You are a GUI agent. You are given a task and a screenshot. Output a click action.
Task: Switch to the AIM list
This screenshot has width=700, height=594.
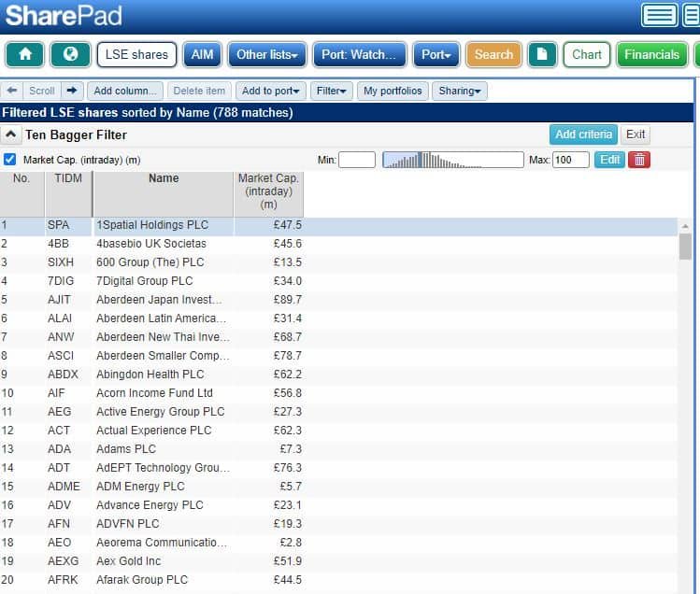tap(202, 54)
